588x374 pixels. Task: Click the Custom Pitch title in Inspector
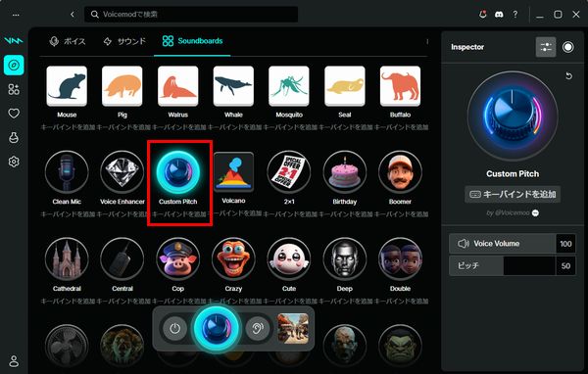[513, 174]
